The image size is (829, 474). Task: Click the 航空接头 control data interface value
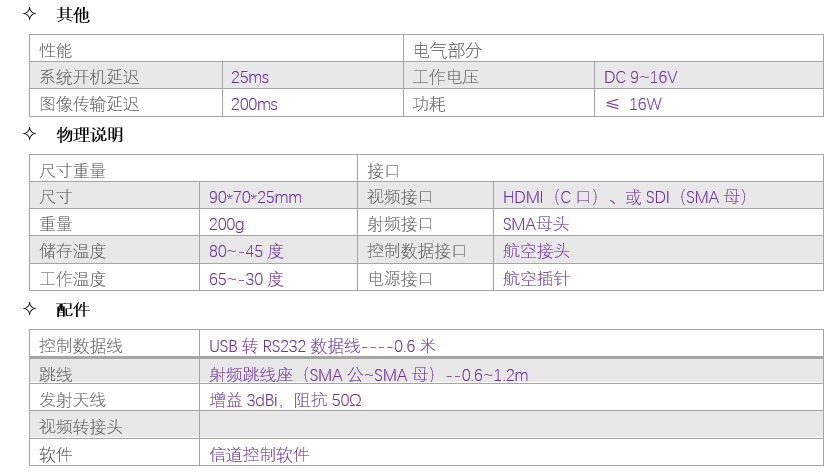(536, 251)
